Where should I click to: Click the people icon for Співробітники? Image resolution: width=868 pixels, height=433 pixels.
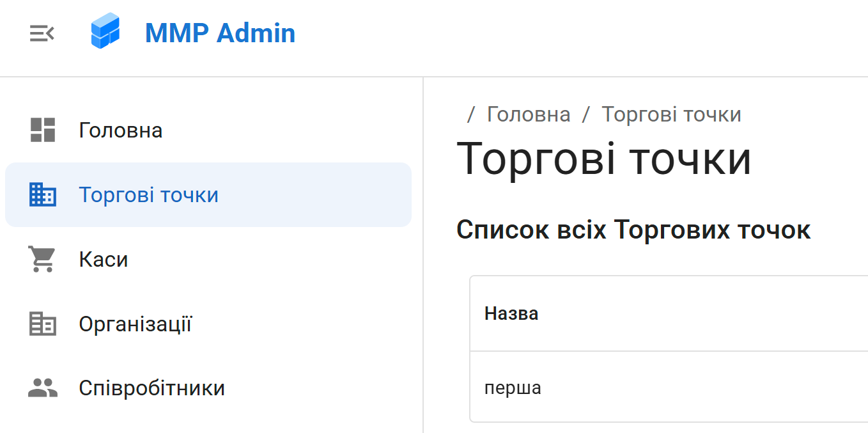[x=43, y=388]
